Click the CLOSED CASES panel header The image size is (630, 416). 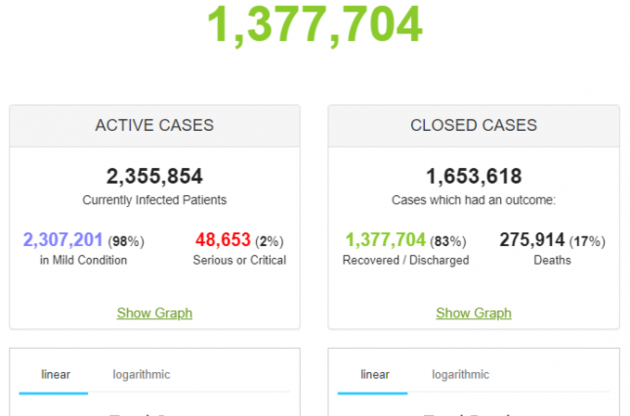point(473,126)
